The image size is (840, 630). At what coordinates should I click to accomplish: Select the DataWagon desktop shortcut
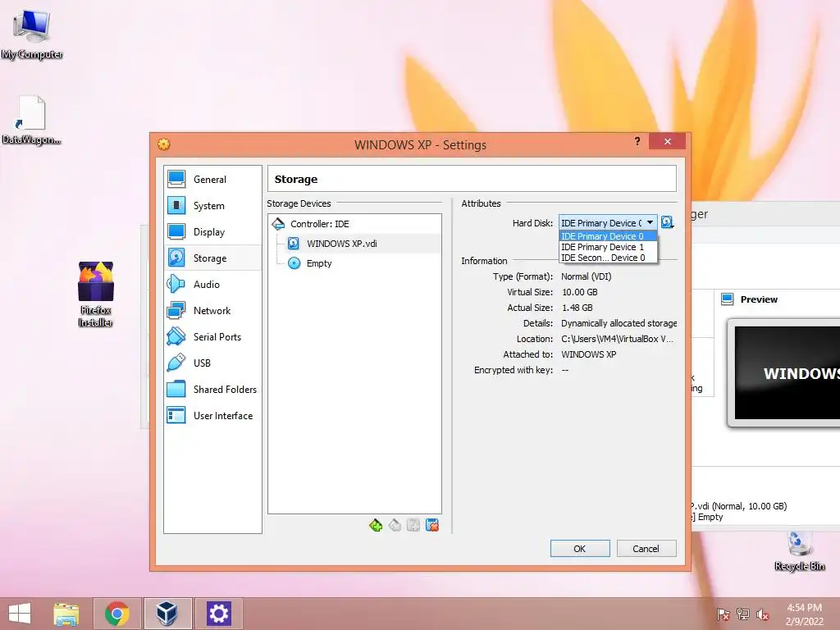(32, 120)
